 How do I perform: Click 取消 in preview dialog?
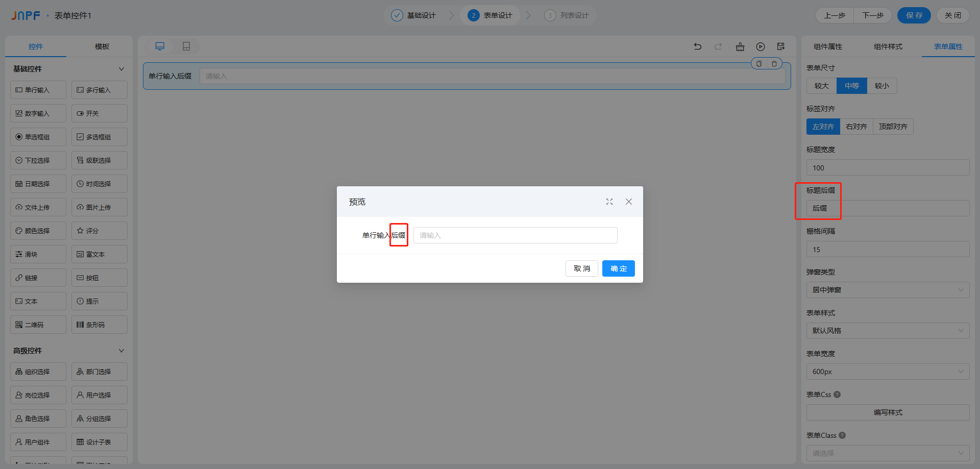point(582,268)
